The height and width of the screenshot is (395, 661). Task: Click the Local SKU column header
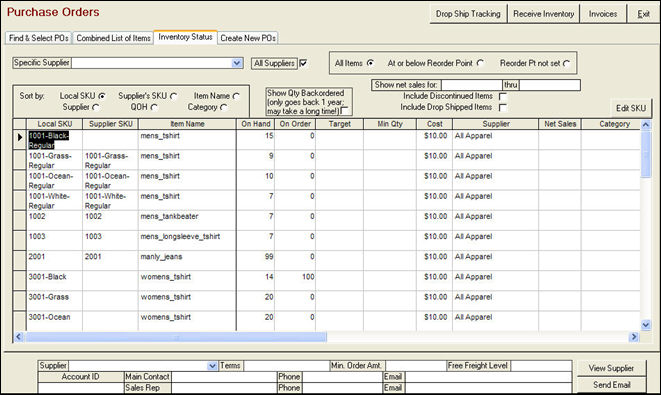54,124
